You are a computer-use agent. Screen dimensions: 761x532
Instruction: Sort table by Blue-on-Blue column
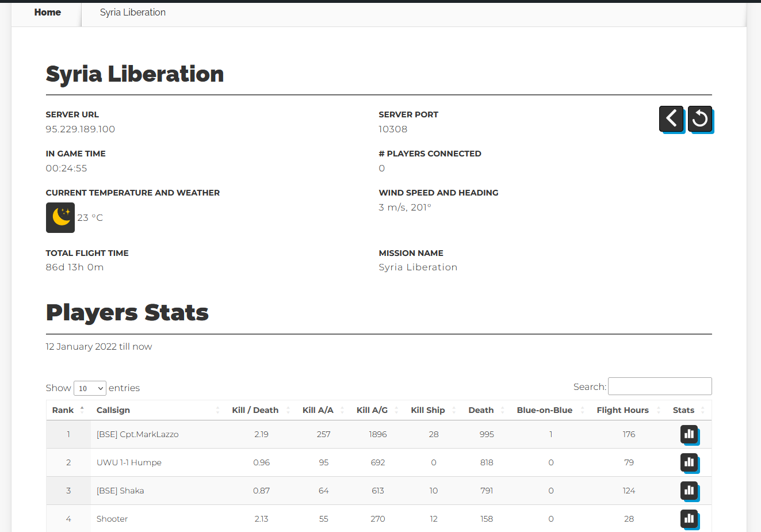[550, 410]
